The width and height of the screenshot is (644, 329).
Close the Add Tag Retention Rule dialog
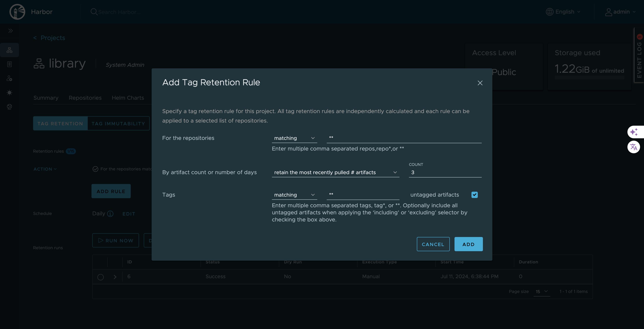coord(480,83)
